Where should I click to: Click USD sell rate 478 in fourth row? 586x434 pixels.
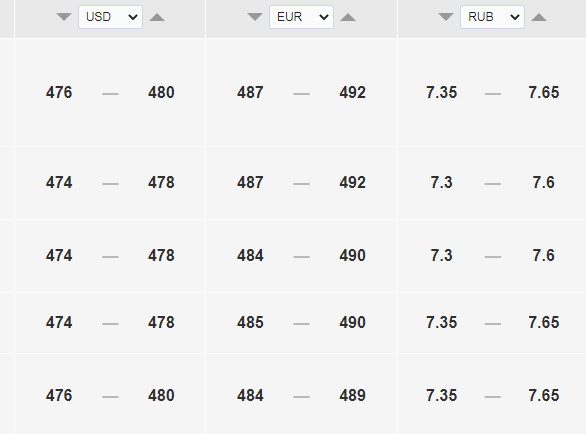tap(161, 322)
